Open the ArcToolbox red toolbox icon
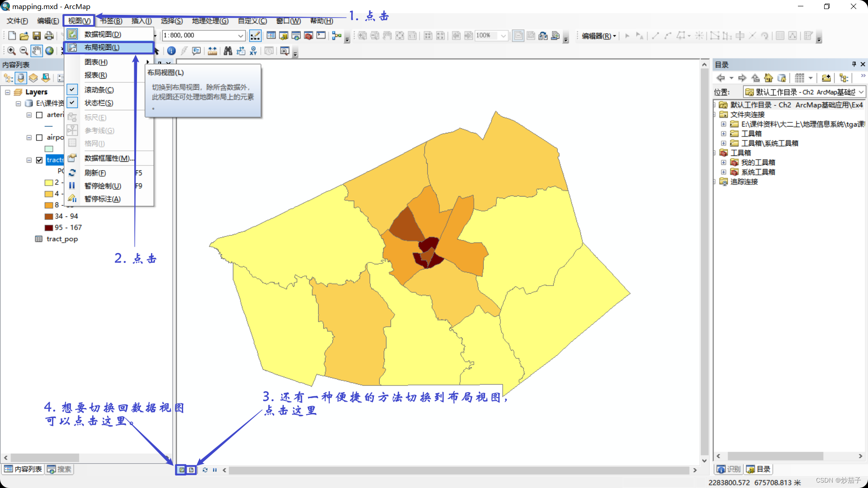The height and width of the screenshot is (488, 868). pyautogui.click(x=309, y=36)
